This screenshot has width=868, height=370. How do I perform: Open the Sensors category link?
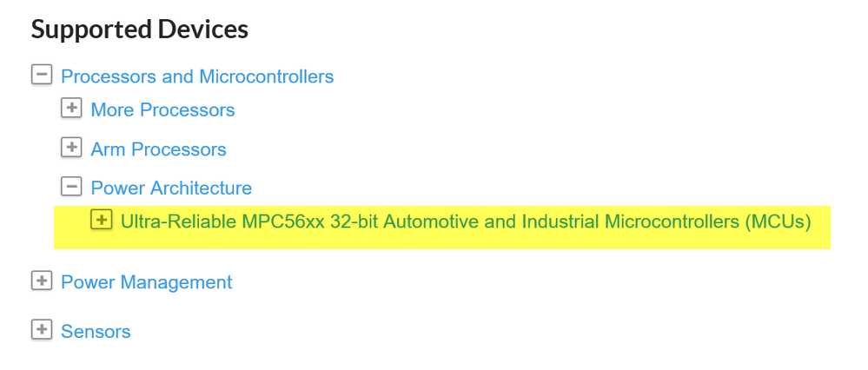click(x=96, y=332)
